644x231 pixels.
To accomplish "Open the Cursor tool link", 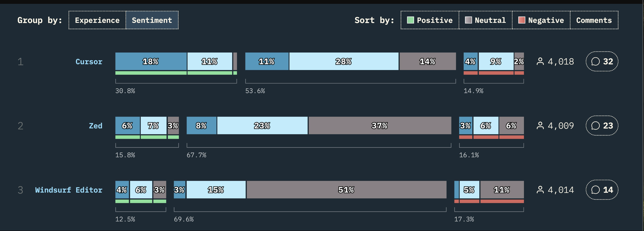I will tap(89, 61).
